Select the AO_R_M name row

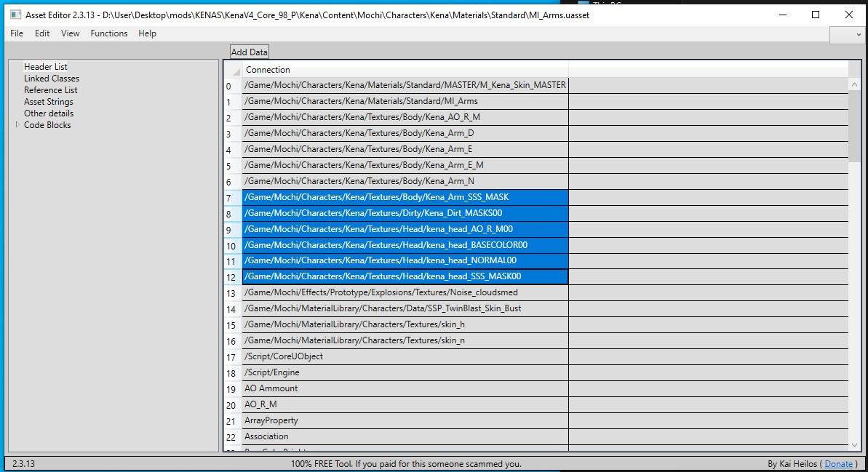coord(405,405)
